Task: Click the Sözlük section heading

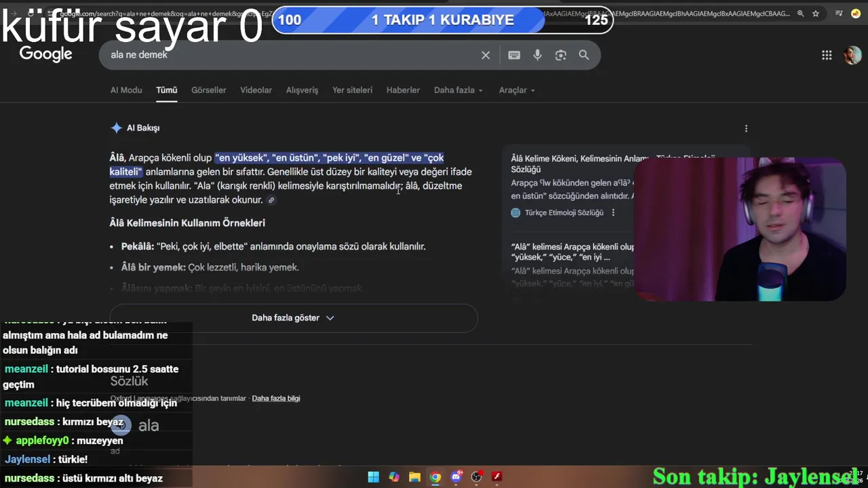Action: click(x=129, y=381)
